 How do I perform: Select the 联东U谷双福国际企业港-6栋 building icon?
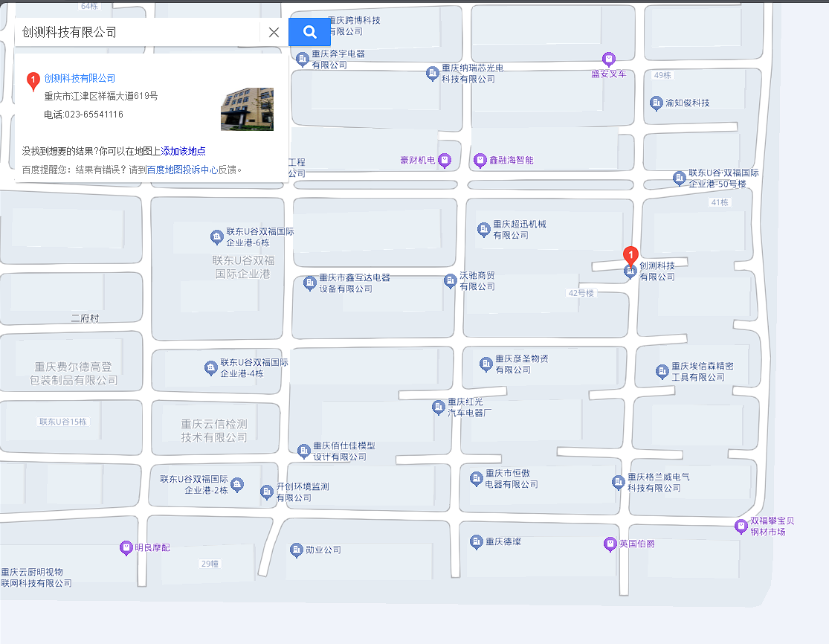point(216,236)
